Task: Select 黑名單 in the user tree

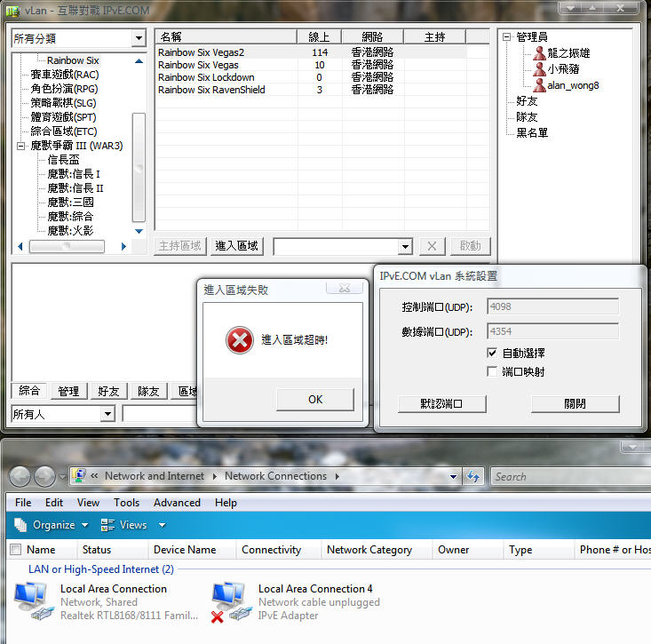Action: tap(532, 133)
